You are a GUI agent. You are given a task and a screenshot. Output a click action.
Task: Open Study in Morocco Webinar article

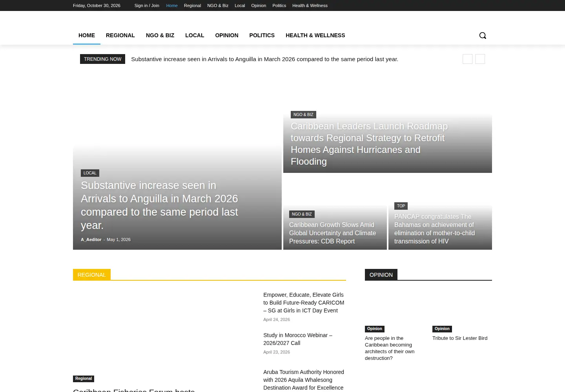point(298,339)
